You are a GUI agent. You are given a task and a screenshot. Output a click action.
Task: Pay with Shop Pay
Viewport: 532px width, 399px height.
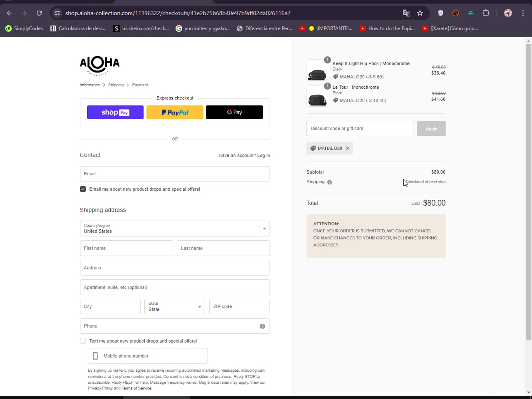tap(115, 112)
